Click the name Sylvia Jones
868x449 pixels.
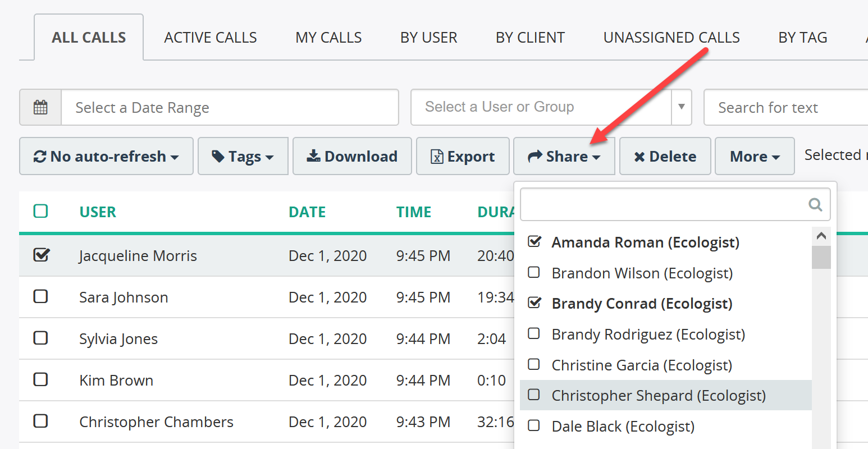118,339
